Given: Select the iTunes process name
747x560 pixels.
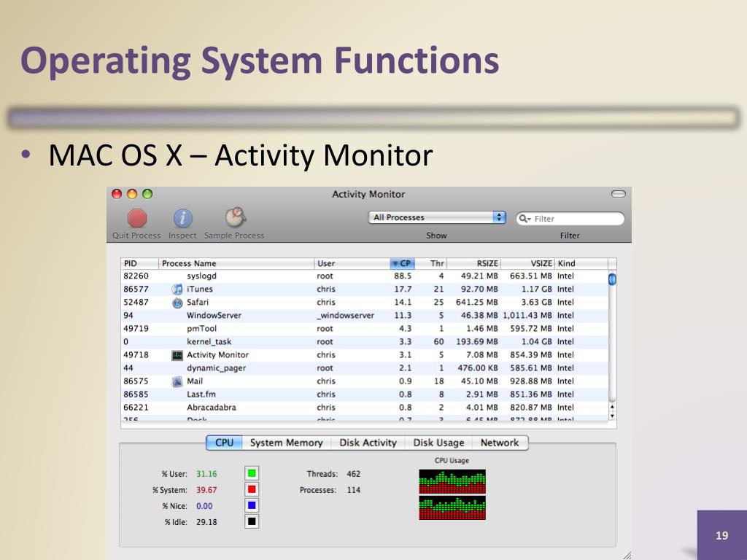Looking at the screenshot, I should coord(200,289).
